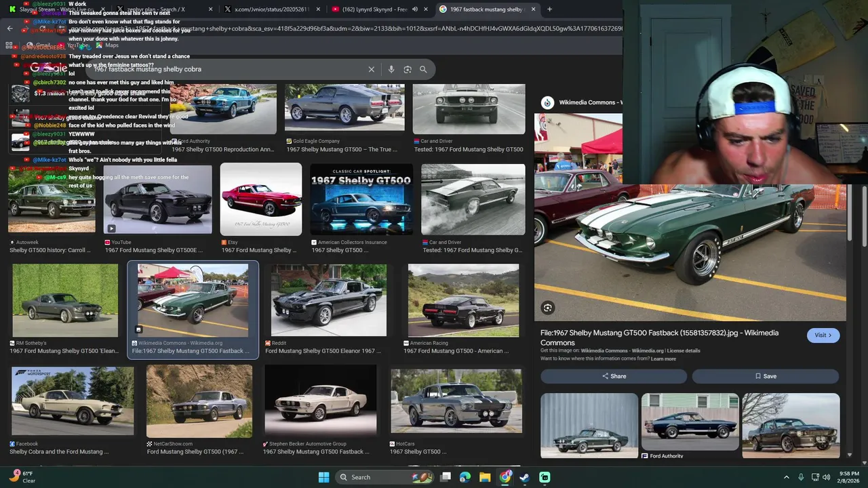
Task: Open Ford Authority blue GT500 reproduction thumbnail
Action: coord(224,108)
